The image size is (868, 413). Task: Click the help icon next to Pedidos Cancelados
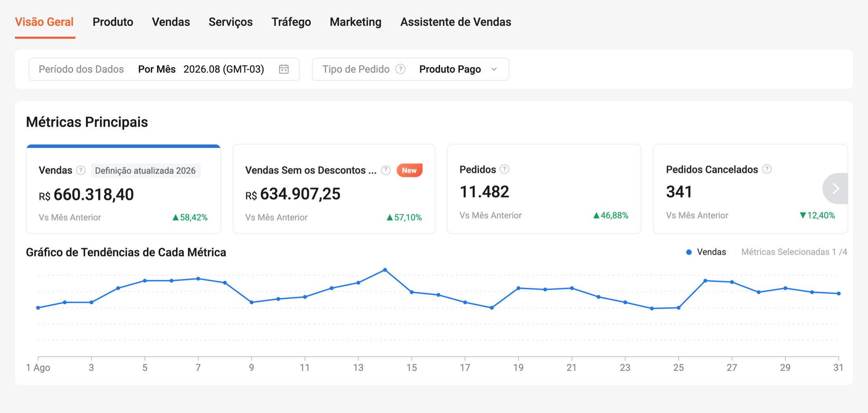pyautogui.click(x=767, y=169)
